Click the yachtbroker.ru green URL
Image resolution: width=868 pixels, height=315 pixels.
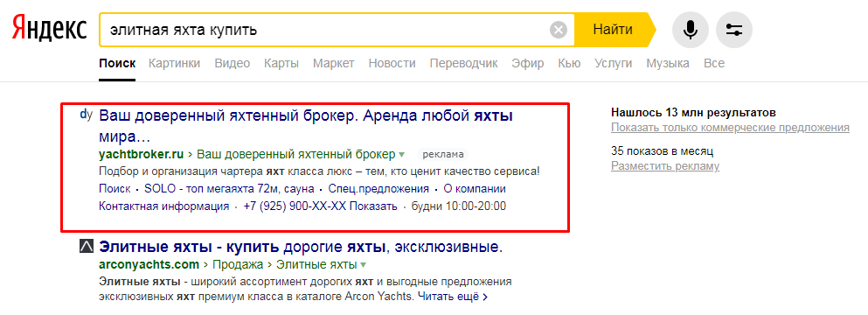141,154
